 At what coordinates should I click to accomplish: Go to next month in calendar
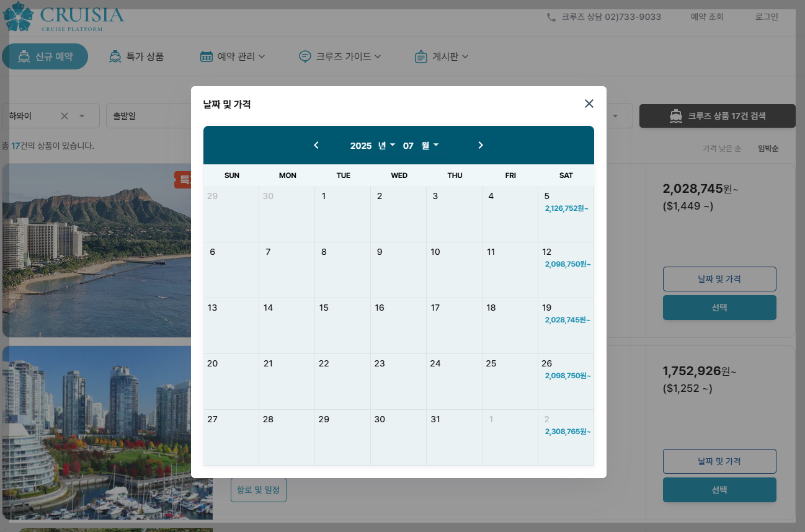(481, 145)
